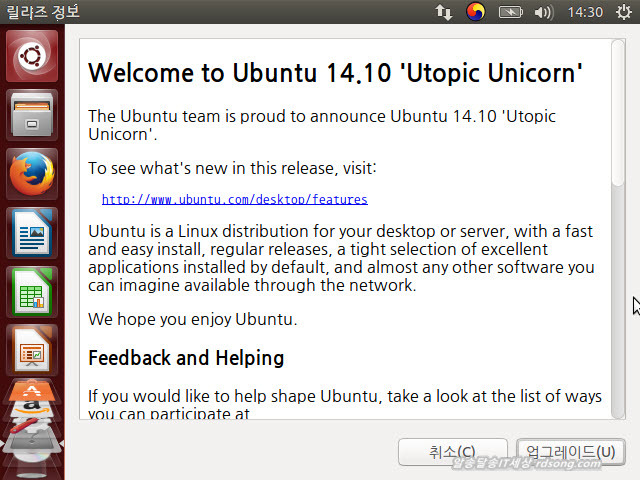640x480 pixels.
Task: Click the 14:30 clock in panel
Action: coord(584,12)
